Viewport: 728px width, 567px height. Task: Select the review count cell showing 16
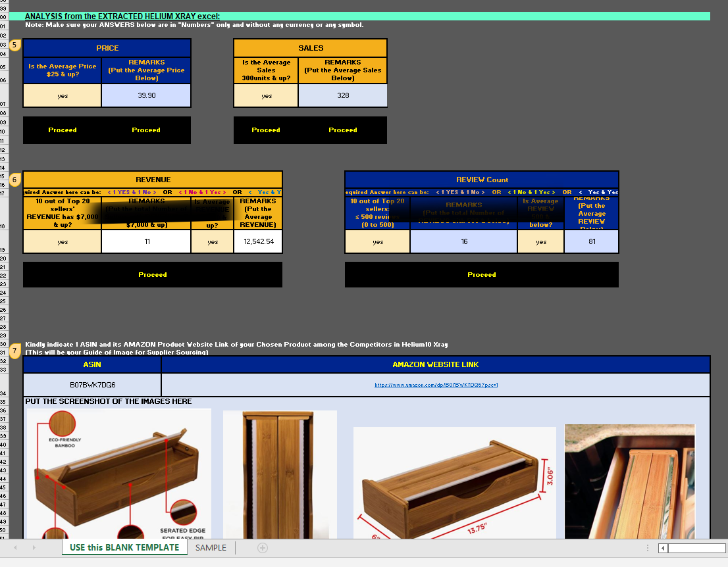point(464,242)
